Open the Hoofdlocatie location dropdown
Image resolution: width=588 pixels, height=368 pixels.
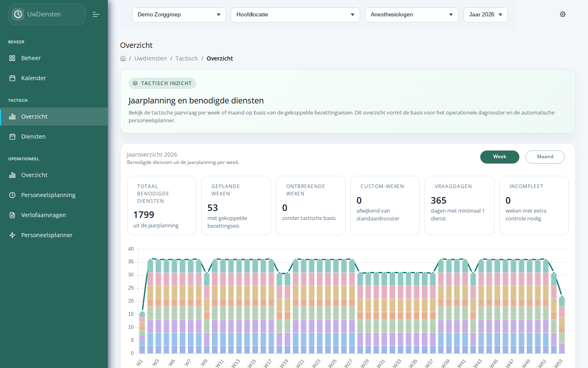pyautogui.click(x=295, y=15)
